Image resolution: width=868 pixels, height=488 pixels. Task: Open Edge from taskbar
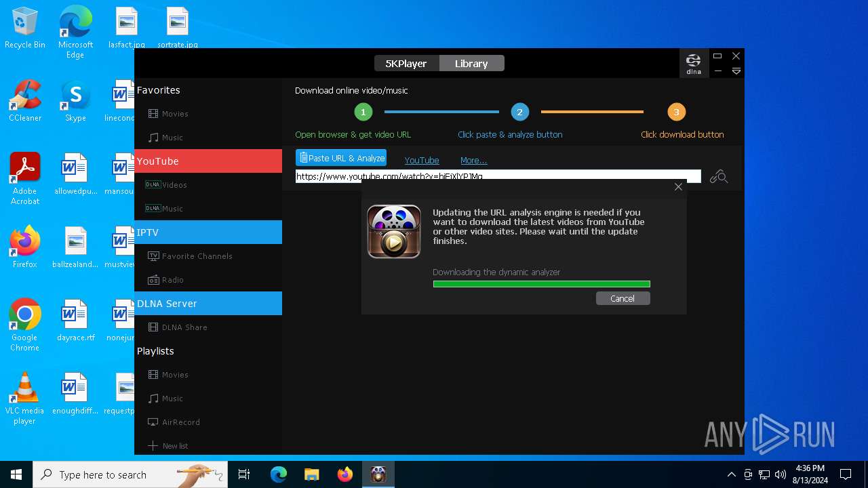point(279,474)
